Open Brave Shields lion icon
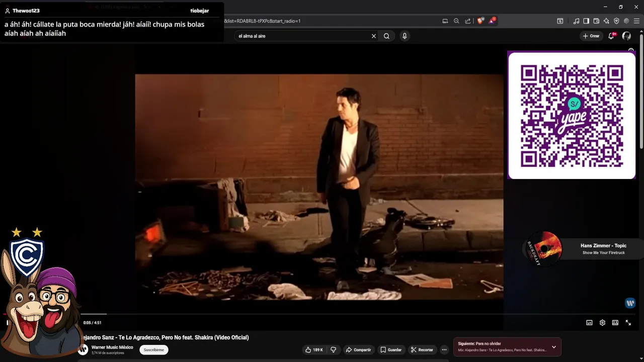 pyautogui.click(x=480, y=21)
